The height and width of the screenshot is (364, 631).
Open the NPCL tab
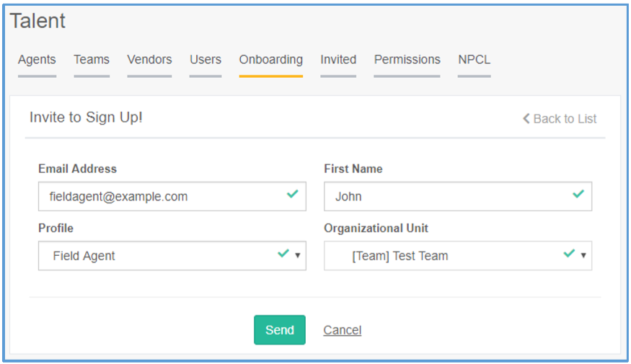(474, 60)
